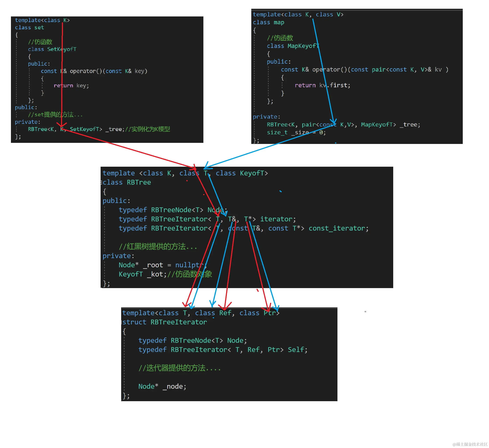Click the "template <class K, class T, class KeyofT>" line
Screen dimensions: 489x448
(185, 173)
